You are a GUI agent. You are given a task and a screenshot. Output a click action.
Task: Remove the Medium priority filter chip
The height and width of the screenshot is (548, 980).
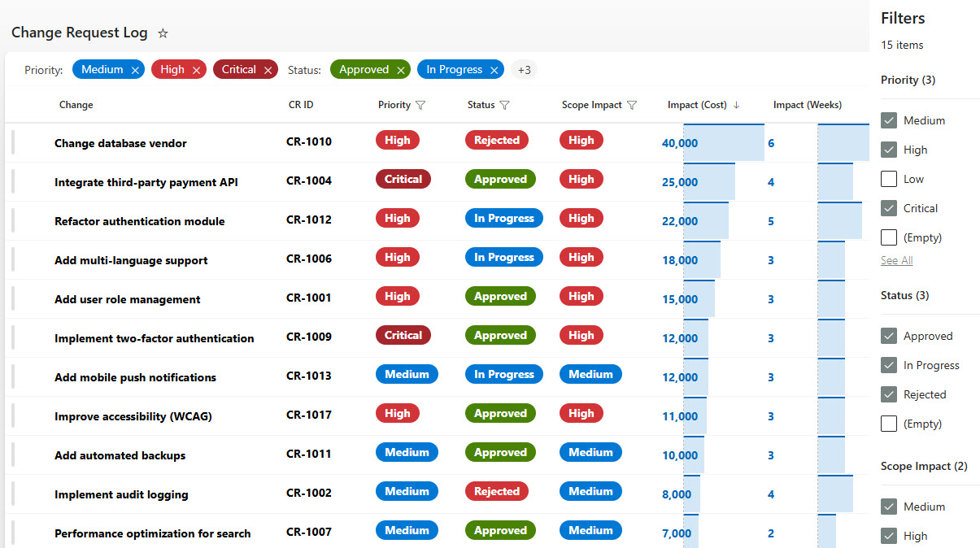point(135,71)
